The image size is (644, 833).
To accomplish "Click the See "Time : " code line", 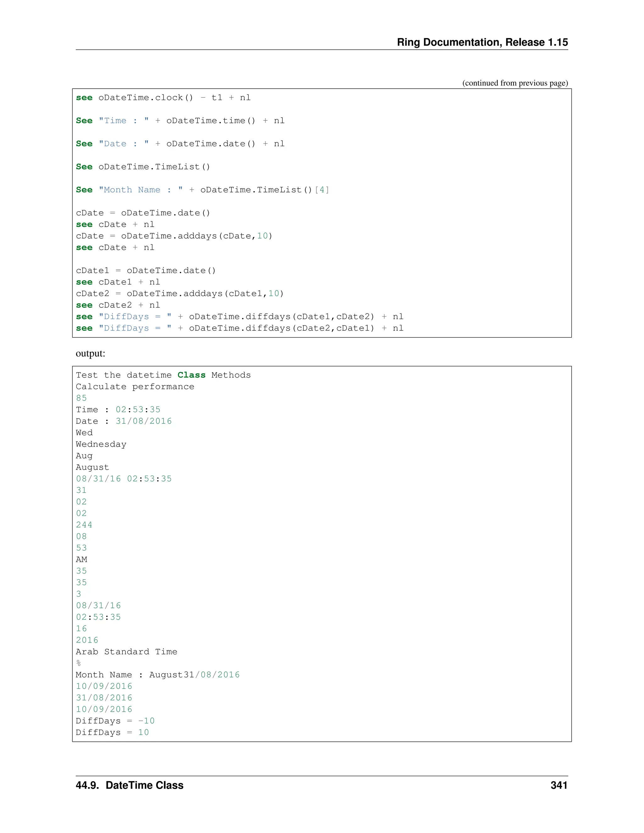I will pos(180,120).
